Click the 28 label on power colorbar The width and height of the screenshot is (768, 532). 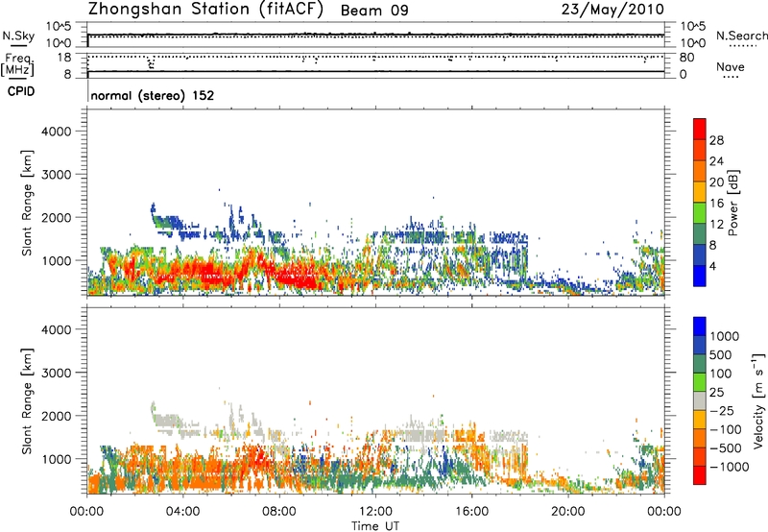coord(716,140)
